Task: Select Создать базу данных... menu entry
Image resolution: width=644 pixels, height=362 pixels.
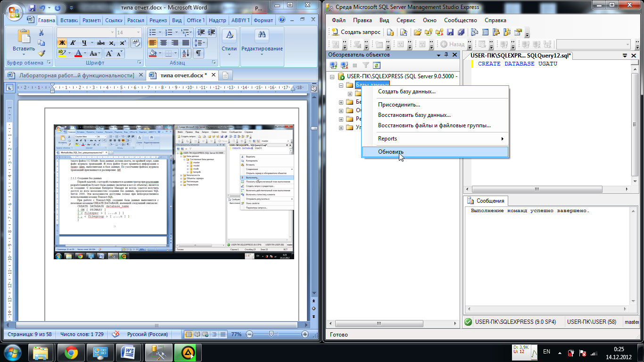Action: click(x=435, y=91)
